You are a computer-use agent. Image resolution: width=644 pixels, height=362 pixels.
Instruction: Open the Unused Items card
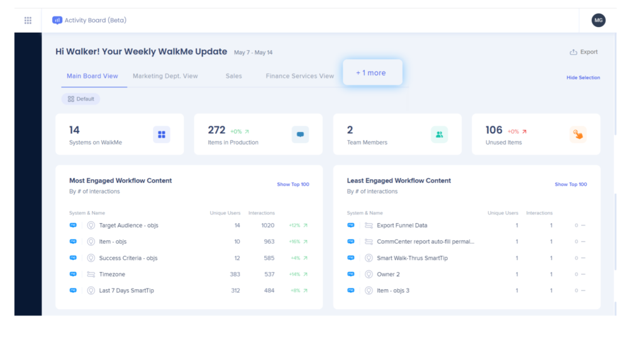tap(536, 134)
